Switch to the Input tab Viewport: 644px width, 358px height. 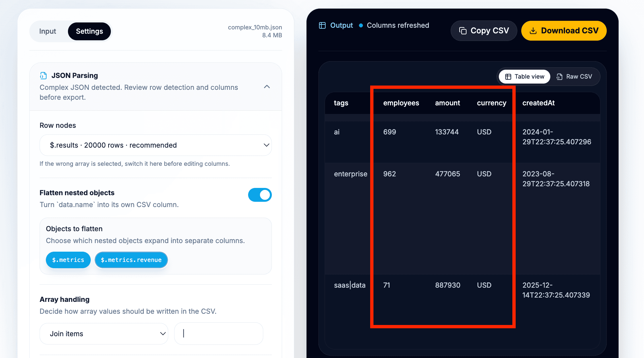tap(48, 31)
